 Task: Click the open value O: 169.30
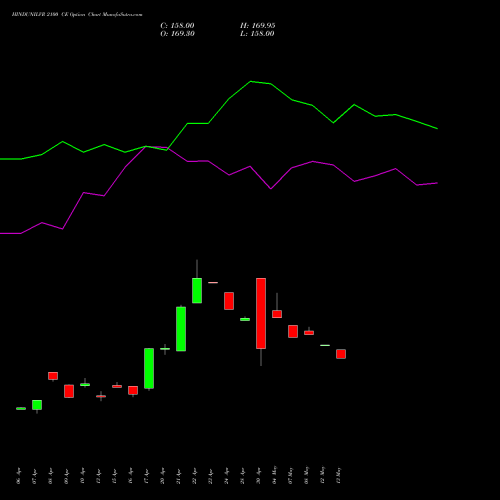177,34
